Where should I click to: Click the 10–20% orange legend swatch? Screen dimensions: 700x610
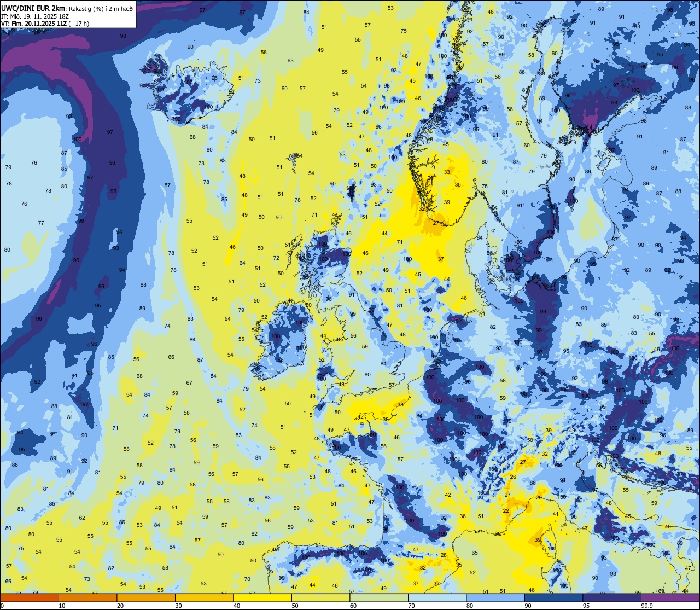click(87, 597)
